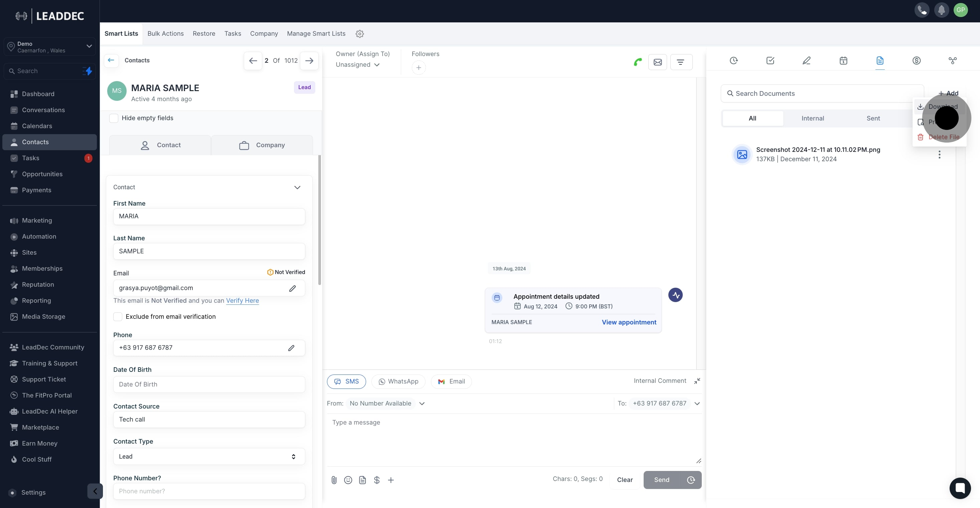Open the support chat bubble

[x=960, y=488]
